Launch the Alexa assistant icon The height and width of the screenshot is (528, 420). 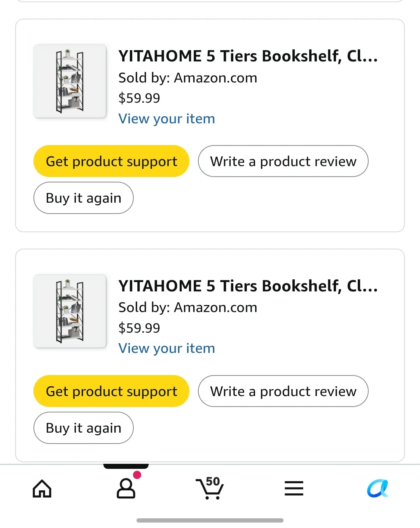click(378, 488)
